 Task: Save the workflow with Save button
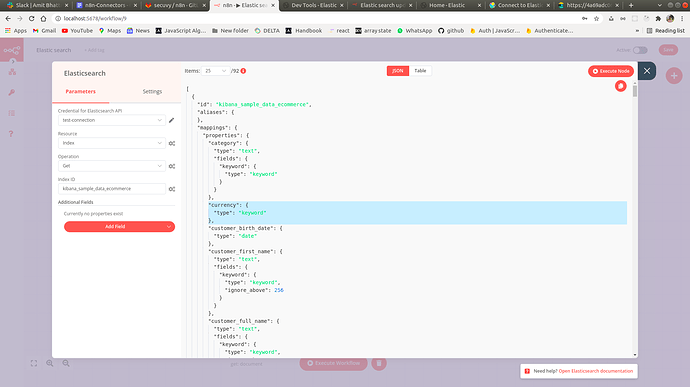pos(668,50)
